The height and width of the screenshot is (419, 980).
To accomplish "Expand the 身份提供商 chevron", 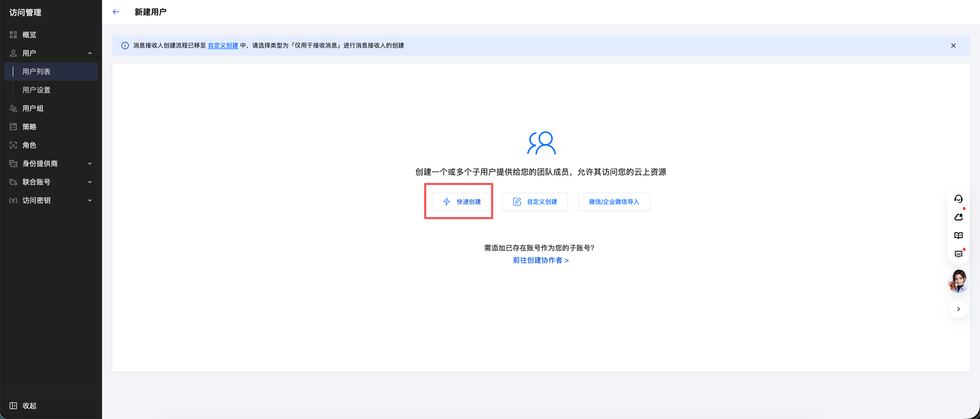I will (90, 164).
